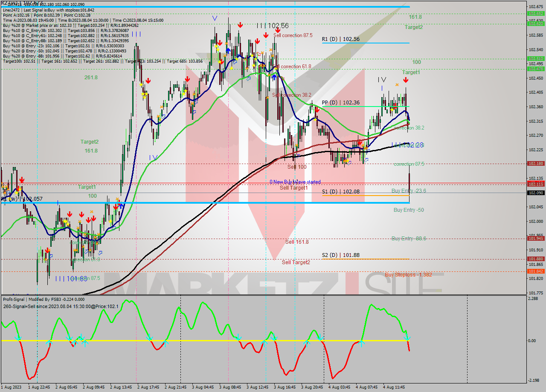
Task: Click the 'S1 (D) | 102.08' support label
Action: click(x=341, y=192)
